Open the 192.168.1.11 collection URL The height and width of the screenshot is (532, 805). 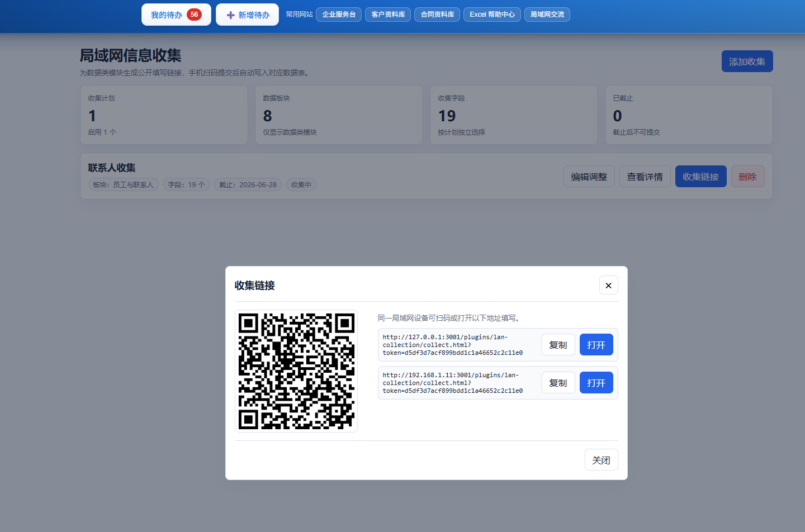click(x=596, y=383)
